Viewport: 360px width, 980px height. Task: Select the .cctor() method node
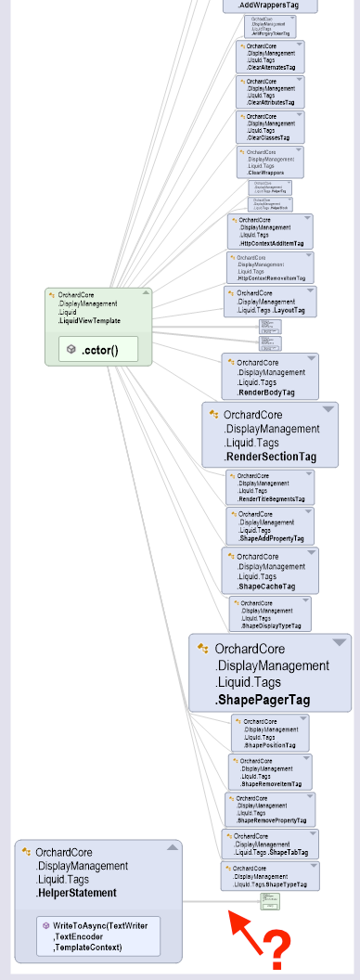[98, 349]
